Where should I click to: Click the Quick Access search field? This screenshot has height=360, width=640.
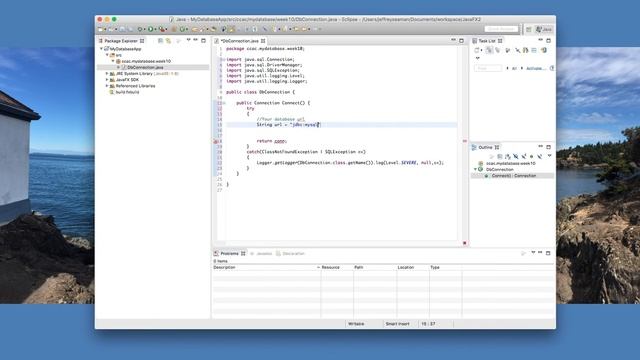click(x=501, y=29)
